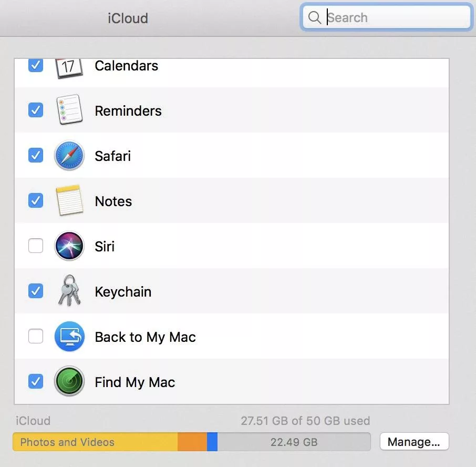This screenshot has height=467, width=476.
Task: Open the Manage storage dialog
Action: [x=414, y=441]
